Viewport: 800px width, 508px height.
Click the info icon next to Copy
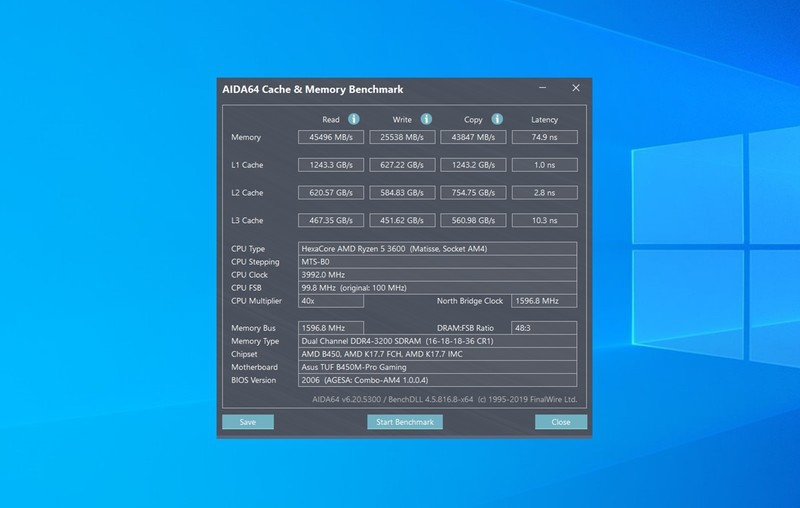tap(497, 119)
